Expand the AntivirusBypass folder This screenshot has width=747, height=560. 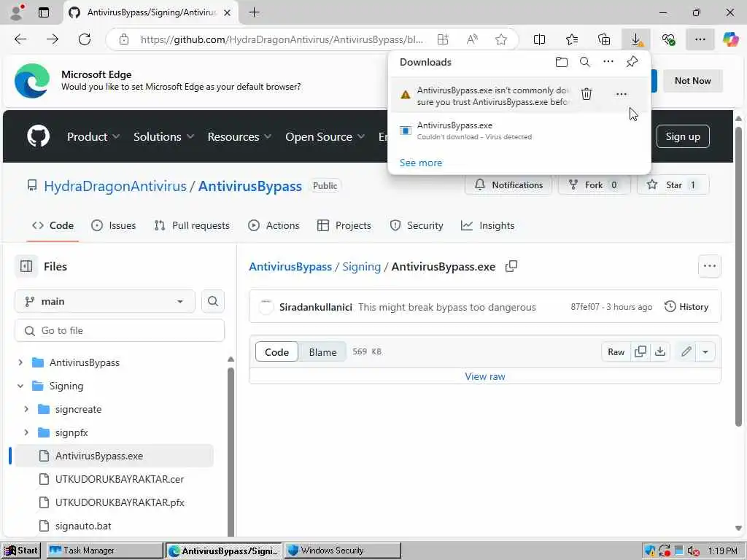pos(20,363)
